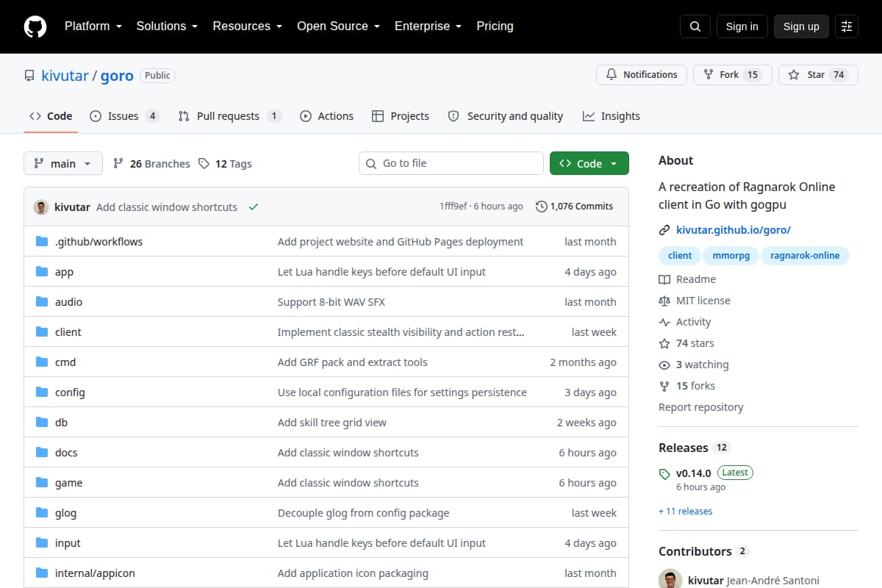Open the Insights tab
Screen dimensions: 882x588
612,116
